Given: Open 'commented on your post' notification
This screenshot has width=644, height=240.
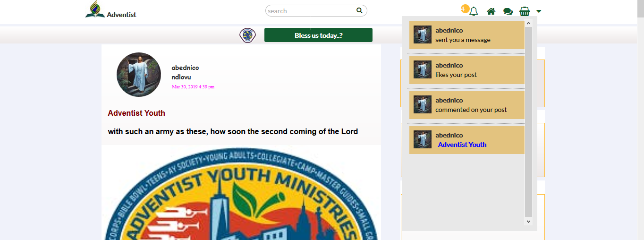Looking at the screenshot, I should [x=467, y=105].
